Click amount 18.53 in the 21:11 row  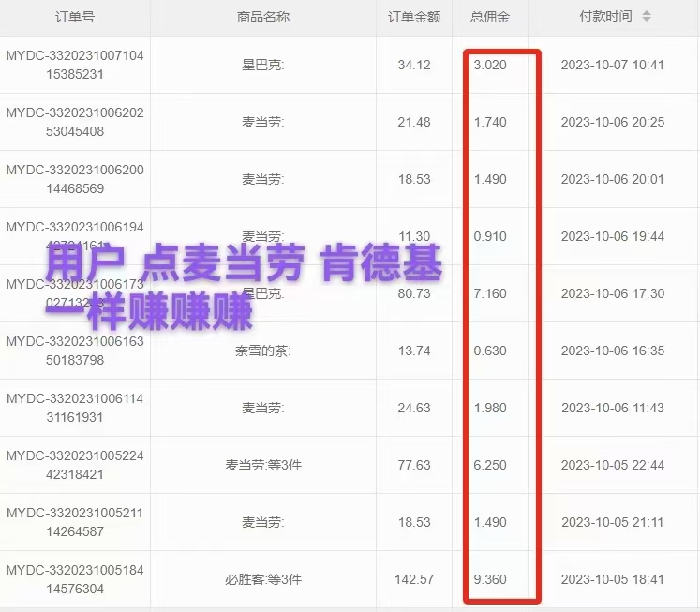(414, 522)
